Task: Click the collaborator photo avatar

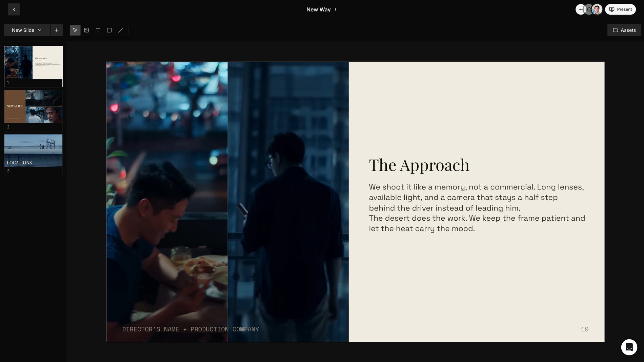Action: pos(597,9)
